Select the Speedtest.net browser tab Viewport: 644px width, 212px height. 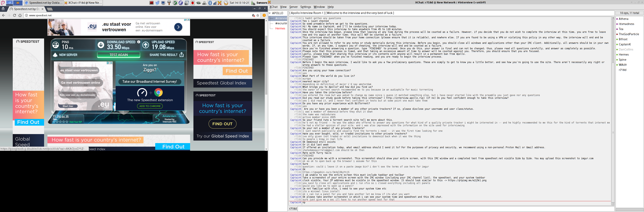pyautogui.click(x=27, y=9)
